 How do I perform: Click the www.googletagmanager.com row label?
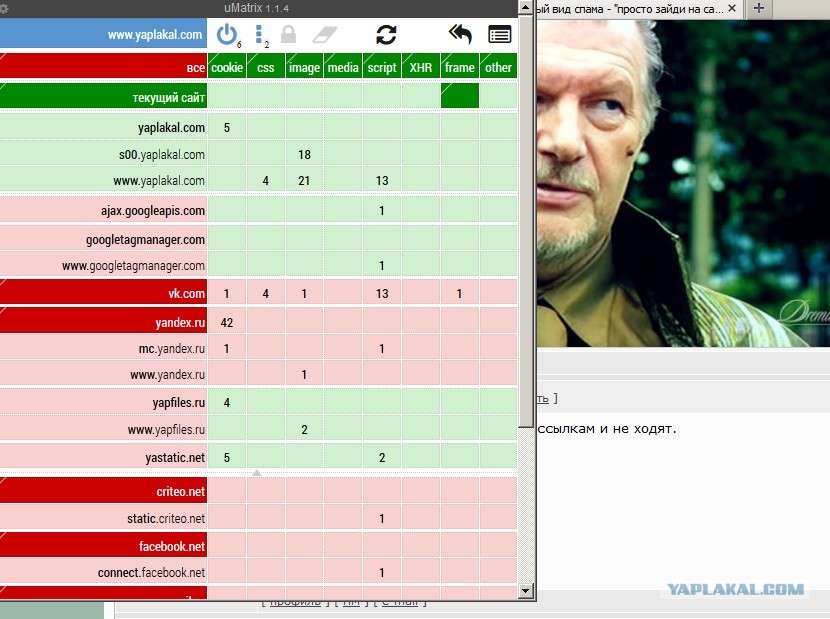pos(103,265)
